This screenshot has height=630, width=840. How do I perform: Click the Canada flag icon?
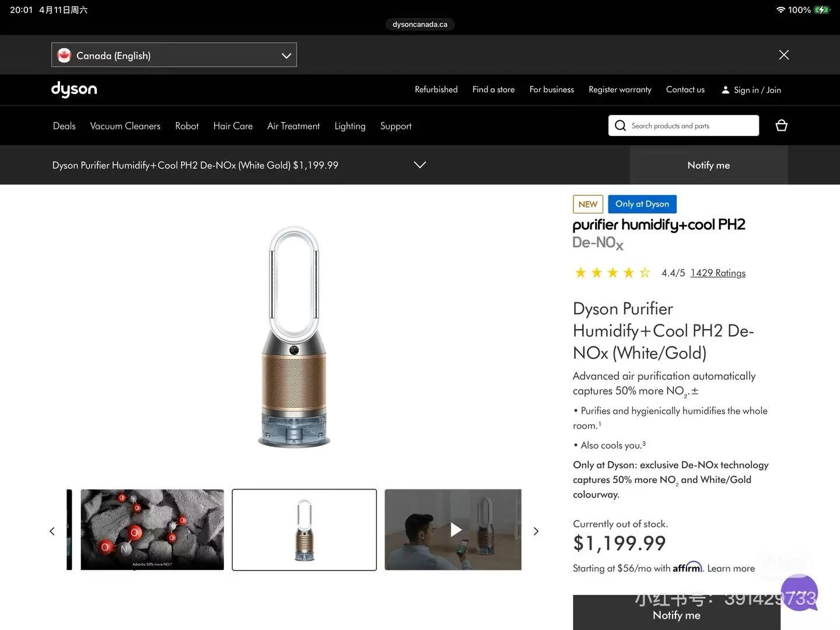[x=64, y=55]
